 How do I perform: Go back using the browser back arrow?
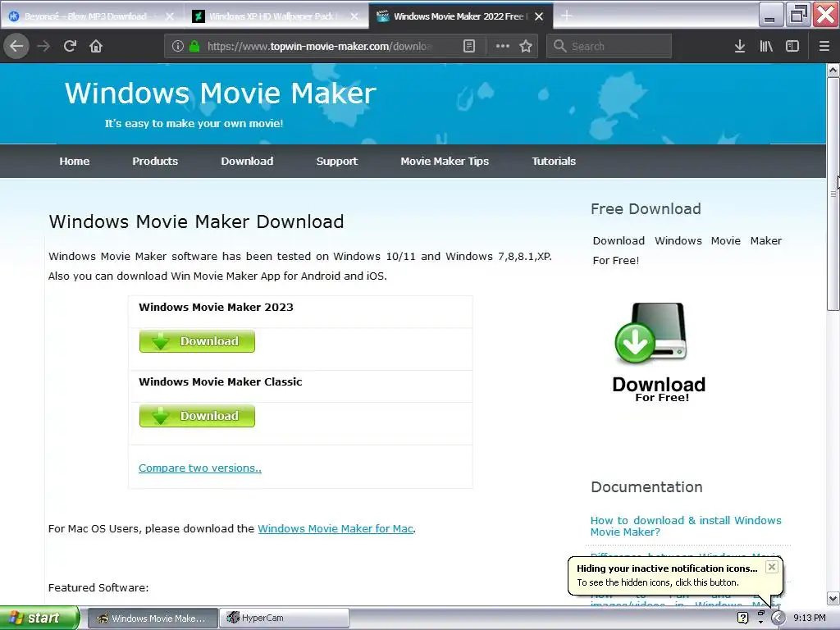pyautogui.click(x=16, y=46)
